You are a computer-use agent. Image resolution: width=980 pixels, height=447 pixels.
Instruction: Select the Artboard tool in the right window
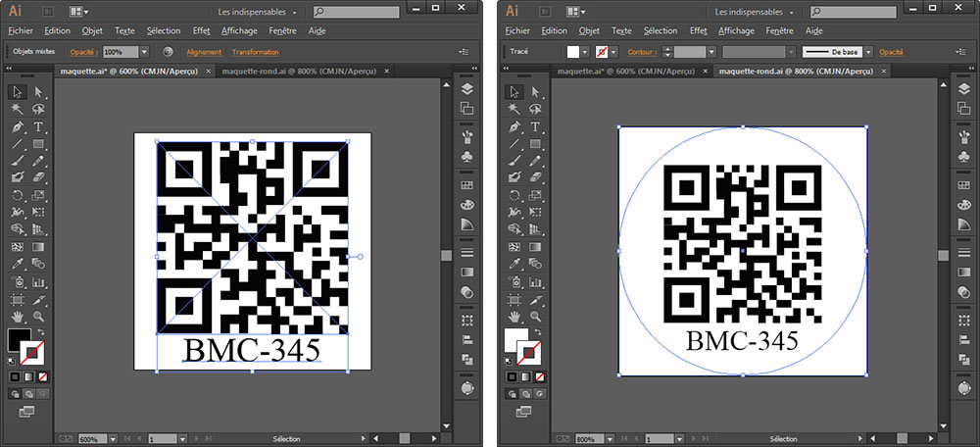[x=514, y=299]
